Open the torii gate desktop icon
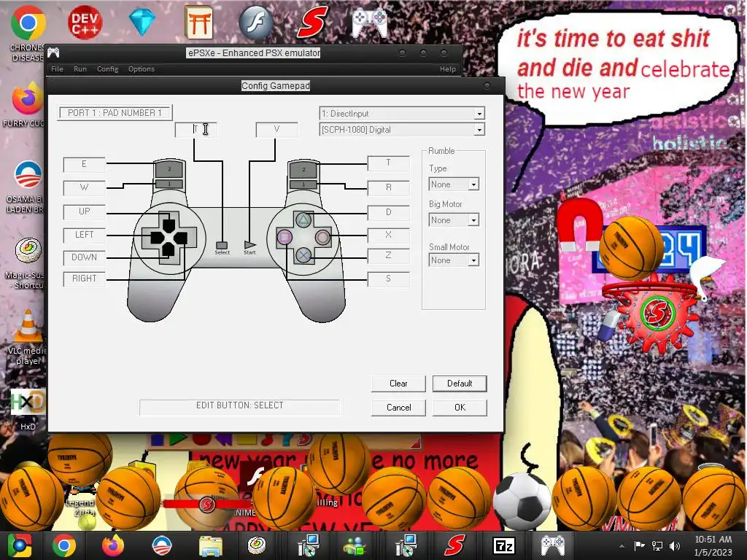The height and width of the screenshot is (560, 747). (x=198, y=23)
